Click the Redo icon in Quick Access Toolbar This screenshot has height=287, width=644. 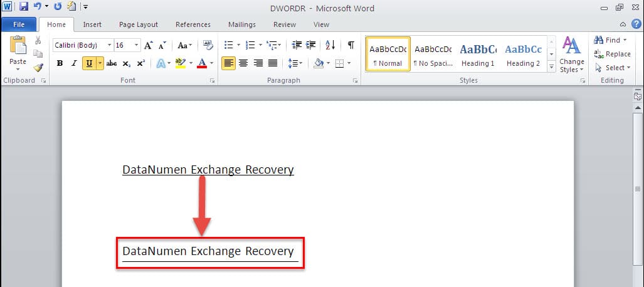pos(58,6)
